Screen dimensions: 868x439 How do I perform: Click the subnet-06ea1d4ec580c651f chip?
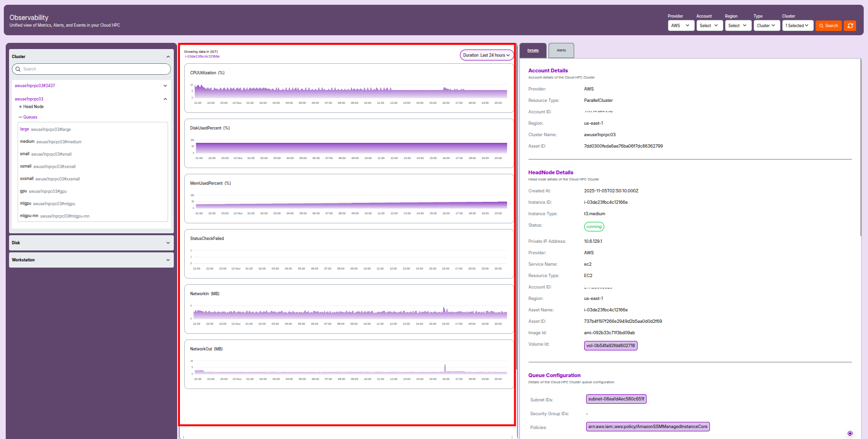pyautogui.click(x=616, y=399)
